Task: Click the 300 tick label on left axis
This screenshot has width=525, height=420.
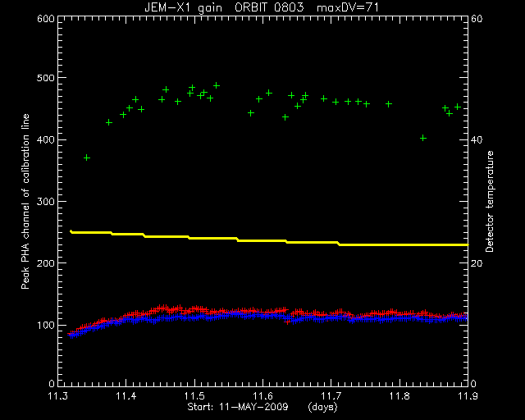Action: pyautogui.click(x=46, y=201)
